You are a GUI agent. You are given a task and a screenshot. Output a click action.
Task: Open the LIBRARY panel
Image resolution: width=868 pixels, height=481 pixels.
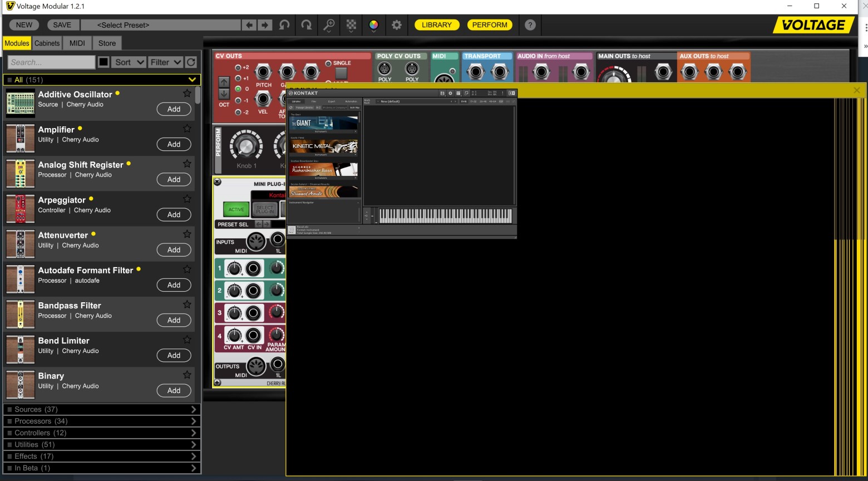pos(437,25)
